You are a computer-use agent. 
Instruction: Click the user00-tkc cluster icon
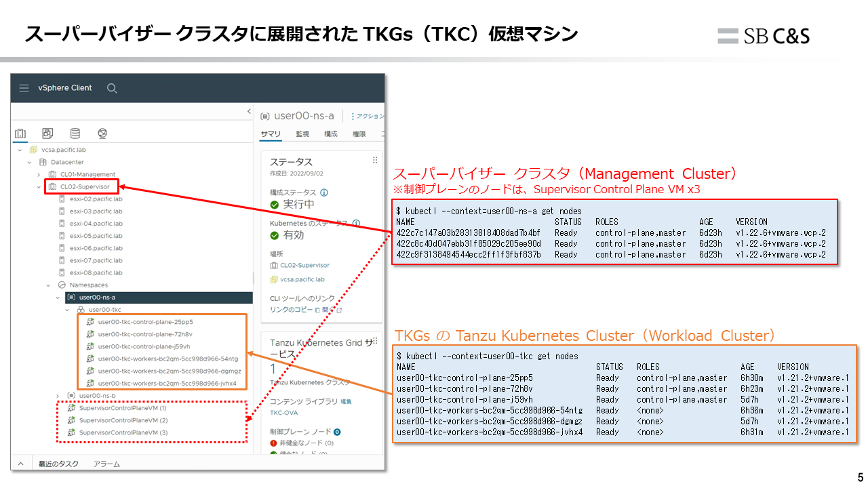pyautogui.click(x=81, y=310)
